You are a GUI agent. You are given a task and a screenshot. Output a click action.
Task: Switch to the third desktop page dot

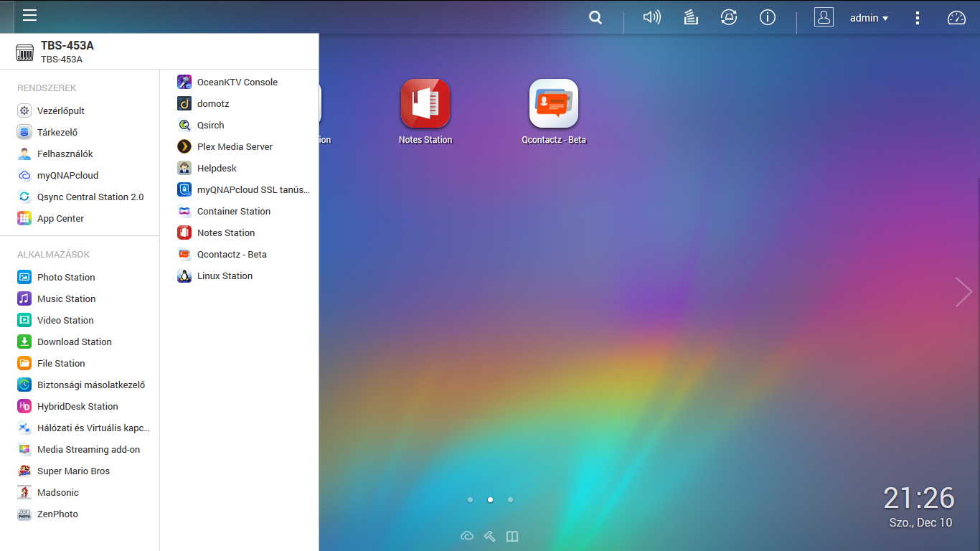(510, 499)
